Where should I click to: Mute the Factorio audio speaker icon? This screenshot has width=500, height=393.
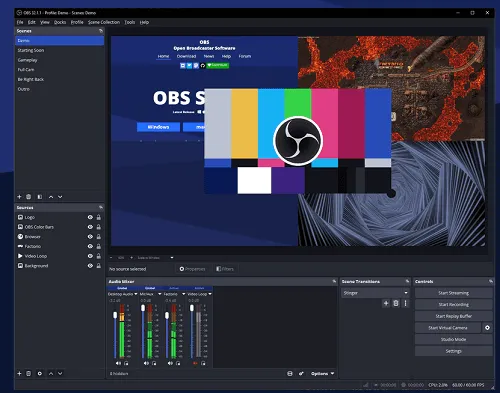170,363
